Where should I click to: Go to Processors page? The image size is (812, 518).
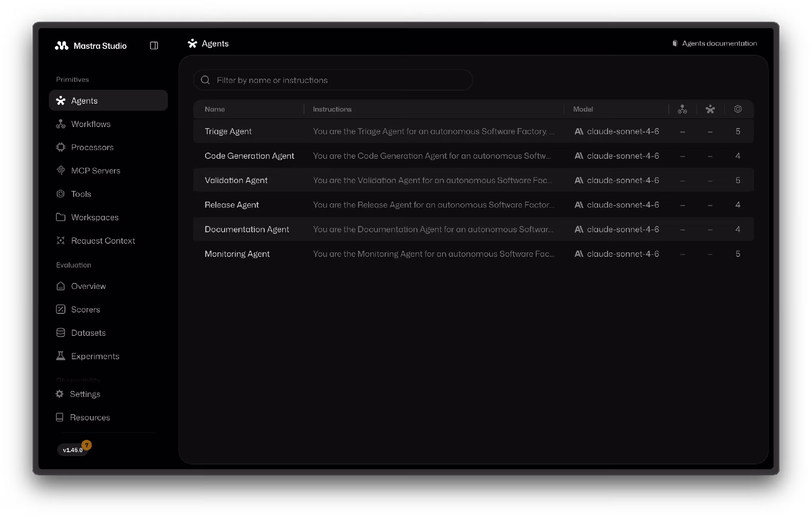click(x=108, y=147)
